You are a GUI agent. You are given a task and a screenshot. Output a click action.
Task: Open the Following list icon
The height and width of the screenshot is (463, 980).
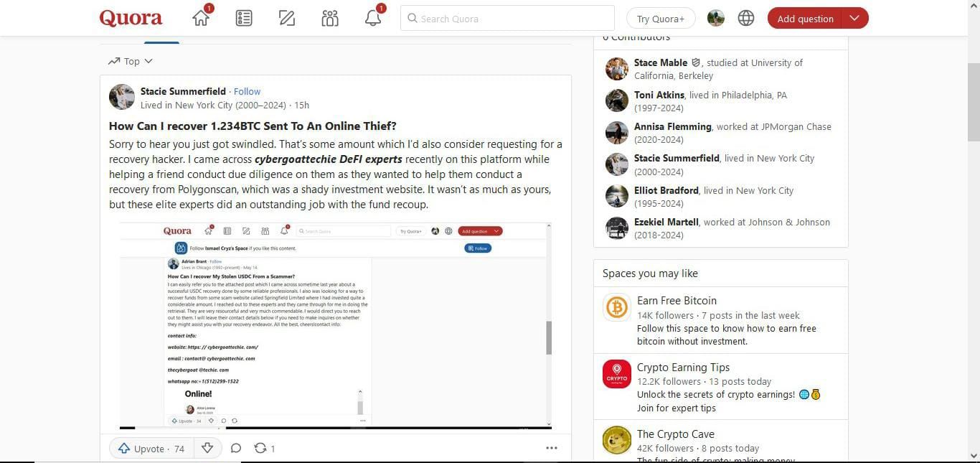244,19
